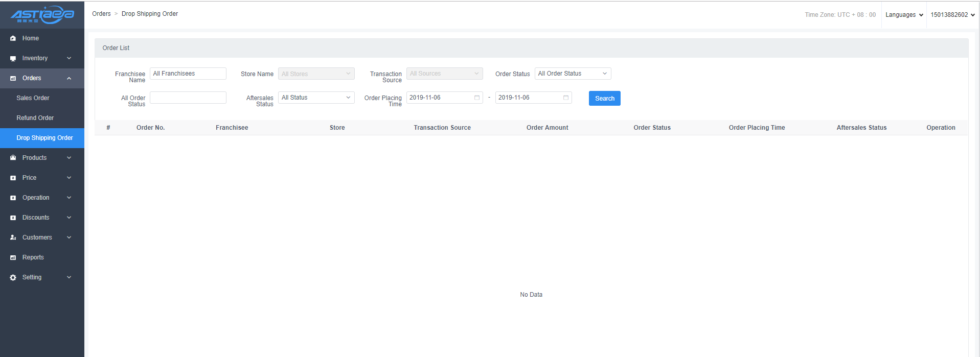Expand the Price menu chevron
This screenshot has height=357, width=980.
69,178
